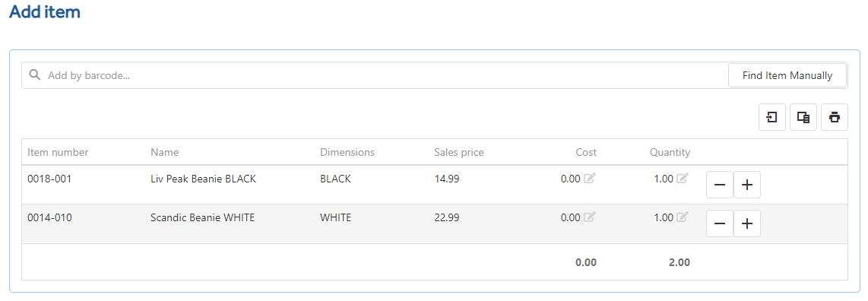The image size is (868, 301).
Task: Sort by Sales price column header
Action: pyautogui.click(x=459, y=152)
